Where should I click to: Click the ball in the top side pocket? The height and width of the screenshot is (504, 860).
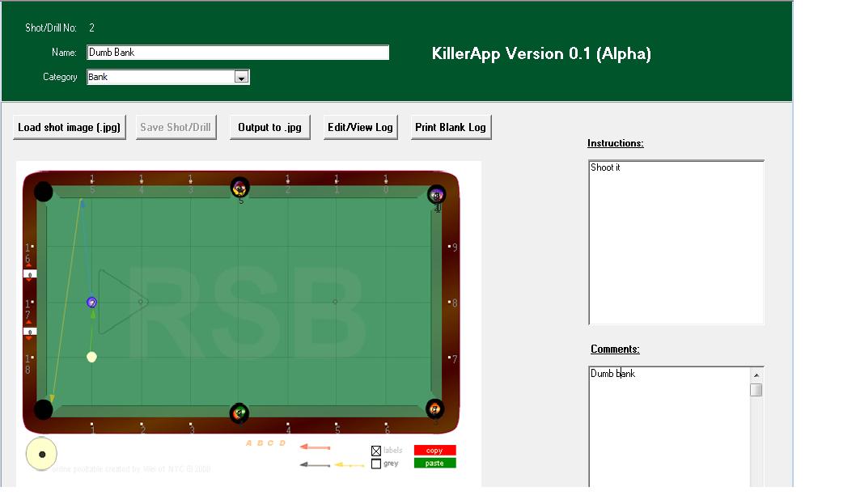tap(239, 188)
